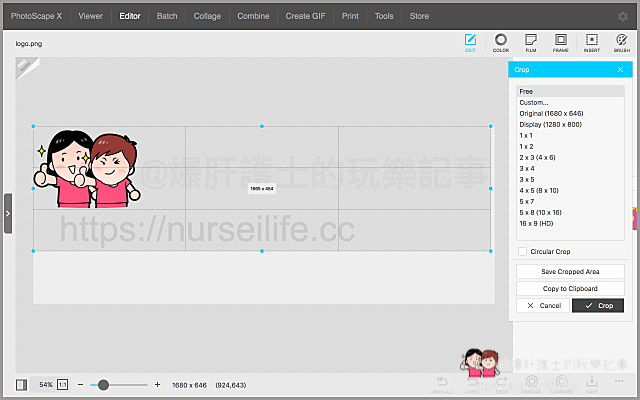The image size is (640, 400).
Task: Select the 4 x 5 (8 x 10) ratio
Action: (570, 191)
